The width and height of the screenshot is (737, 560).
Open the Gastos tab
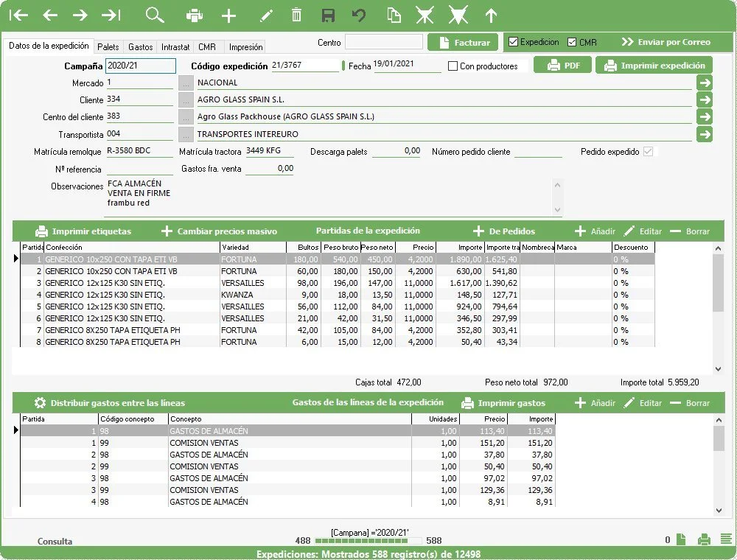[140, 47]
